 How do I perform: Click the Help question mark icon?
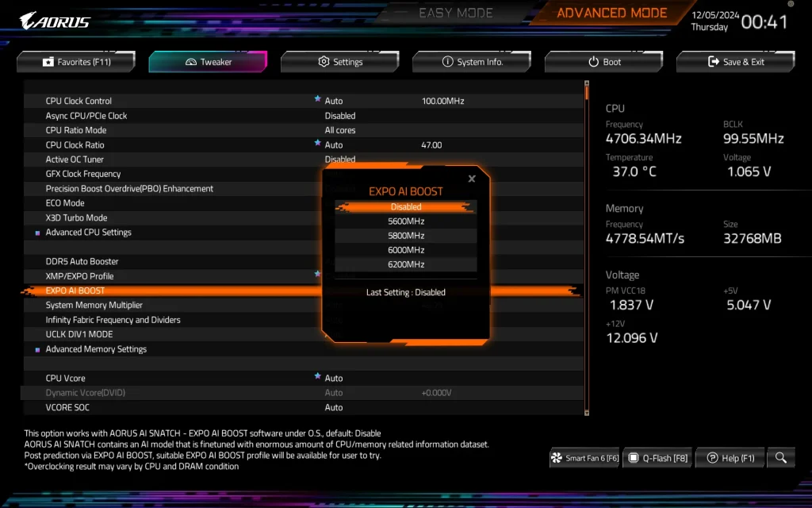tap(713, 458)
